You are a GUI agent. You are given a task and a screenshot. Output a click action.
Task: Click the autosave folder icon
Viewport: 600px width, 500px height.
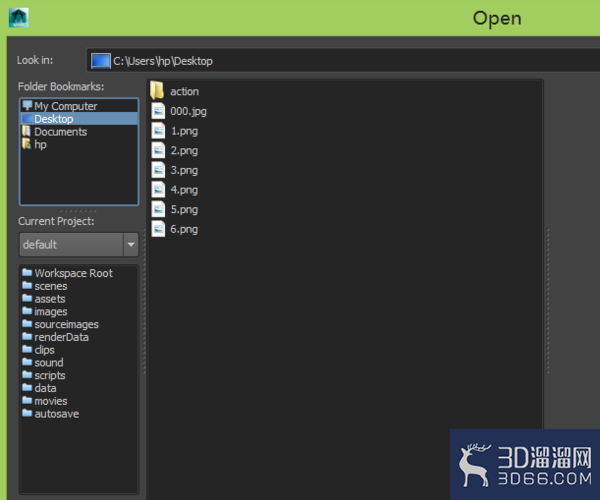[27, 413]
